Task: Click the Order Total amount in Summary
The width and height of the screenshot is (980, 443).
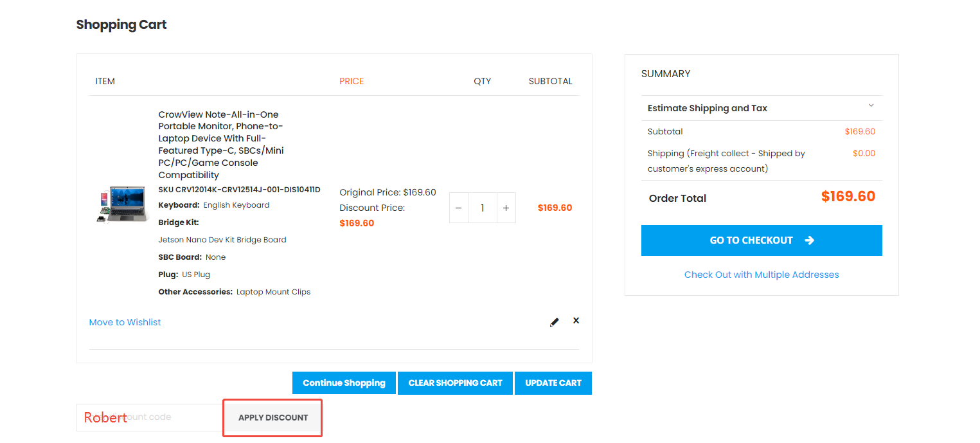Action: tap(848, 197)
